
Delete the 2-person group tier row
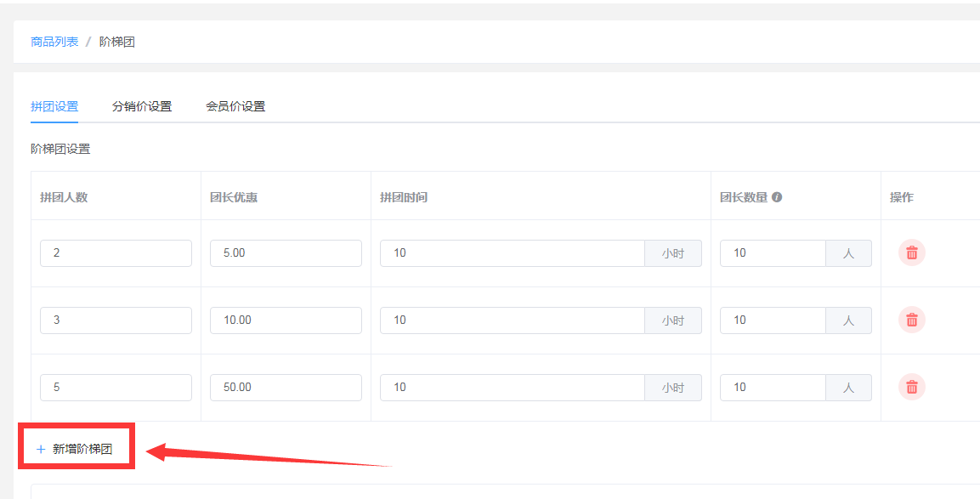(x=912, y=252)
